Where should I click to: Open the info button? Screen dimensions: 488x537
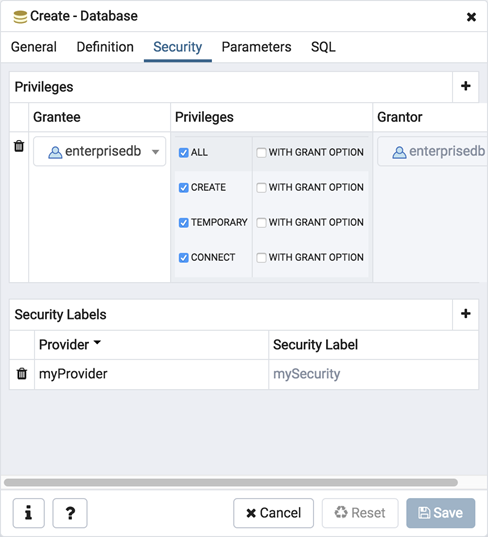[29, 513]
